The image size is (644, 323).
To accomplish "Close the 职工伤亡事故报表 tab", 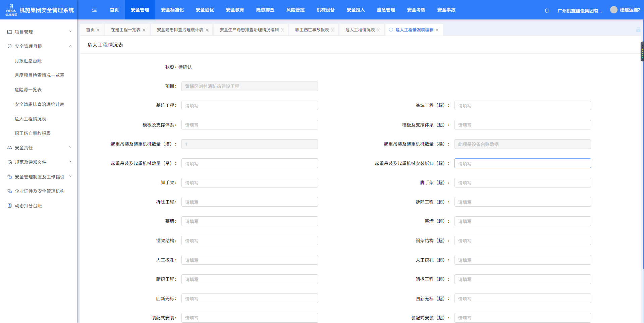I will click(332, 30).
